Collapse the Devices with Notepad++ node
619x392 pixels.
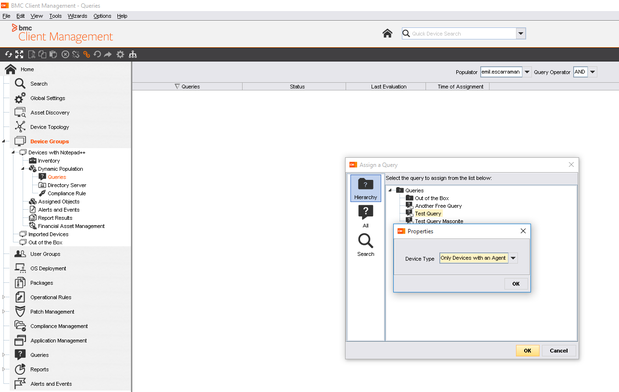click(13, 152)
